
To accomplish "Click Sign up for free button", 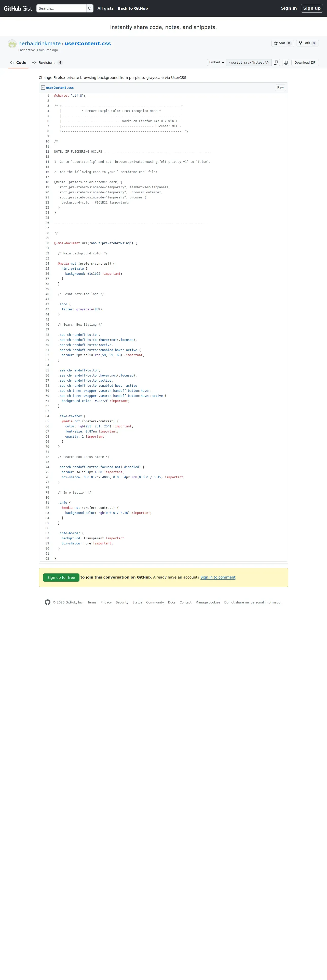I will pos(61,578).
